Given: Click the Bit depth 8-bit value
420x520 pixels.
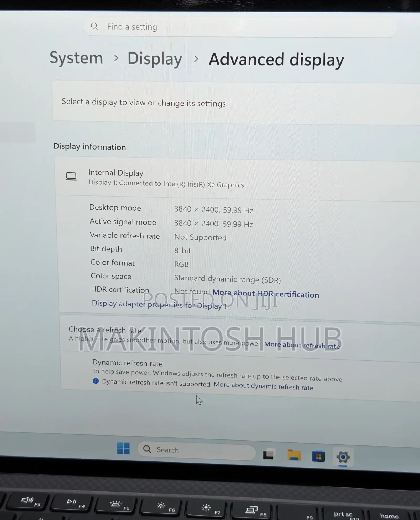Looking at the screenshot, I should (x=182, y=251).
